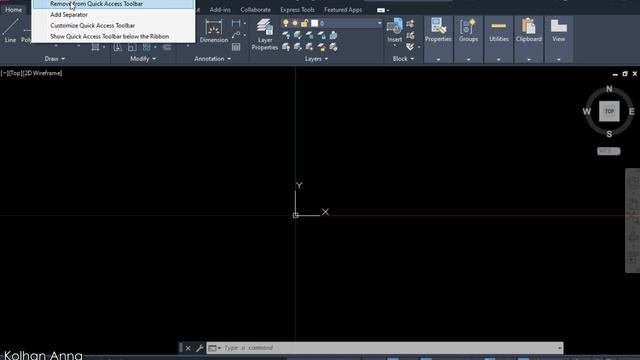Open the command line history dropdown arrow
The width and height of the screenshot is (640, 360).
click(x=559, y=348)
